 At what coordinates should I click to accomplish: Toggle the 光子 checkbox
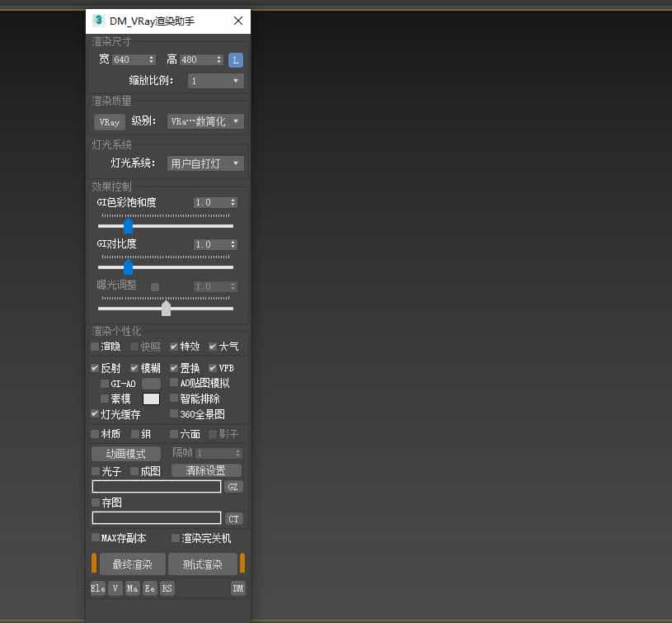[95, 471]
